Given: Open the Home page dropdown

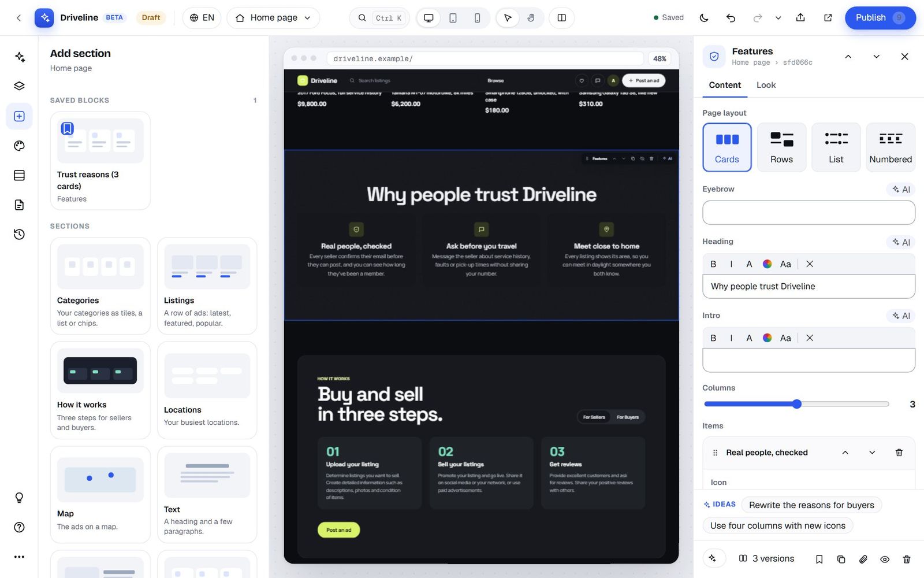Looking at the screenshot, I should click(273, 18).
